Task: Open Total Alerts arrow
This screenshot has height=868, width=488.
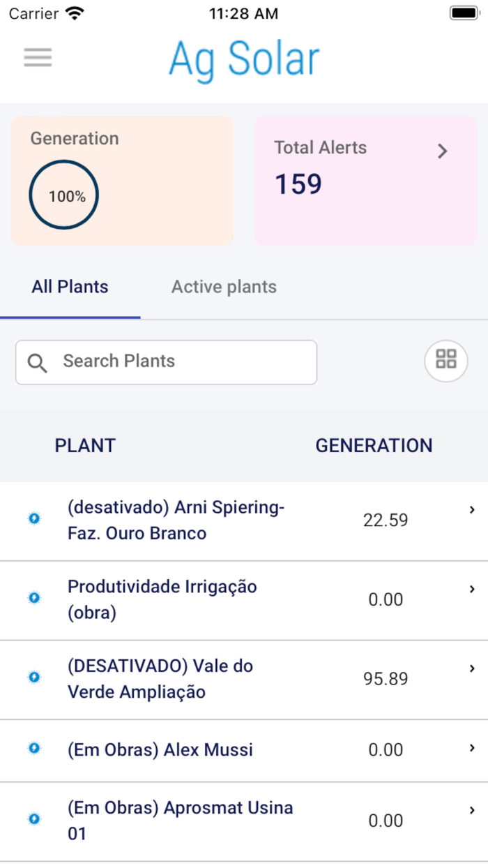Action: (442, 151)
